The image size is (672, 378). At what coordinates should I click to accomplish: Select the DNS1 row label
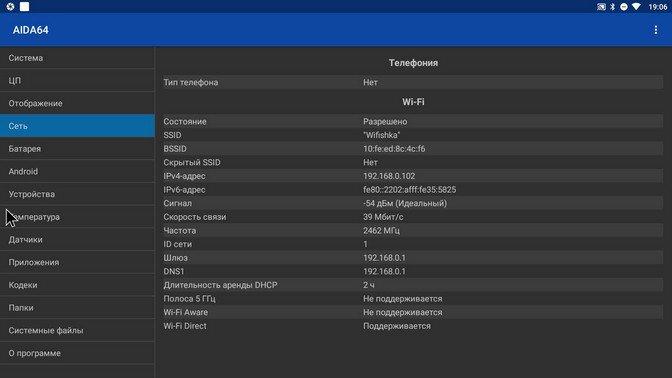coord(174,272)
